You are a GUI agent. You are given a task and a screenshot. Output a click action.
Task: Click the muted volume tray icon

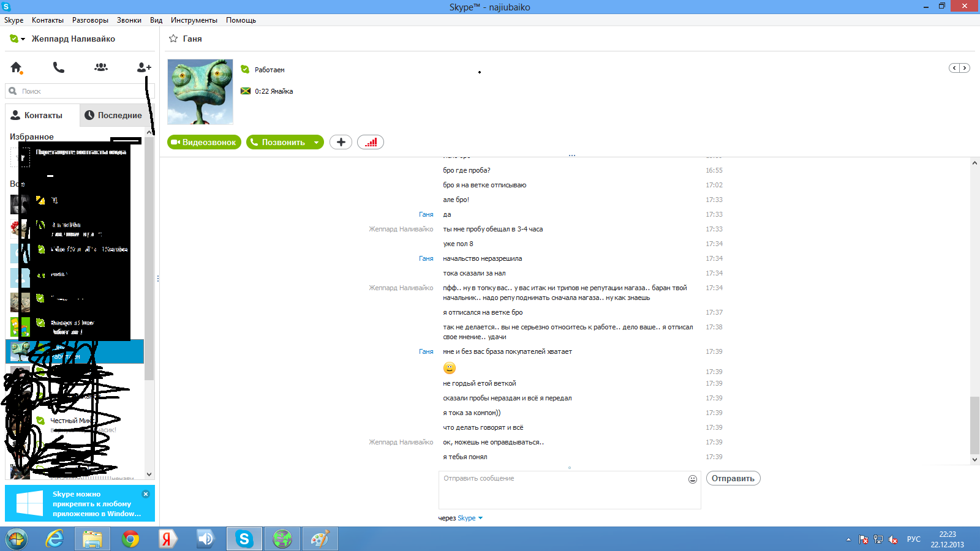tap(893, 539)
